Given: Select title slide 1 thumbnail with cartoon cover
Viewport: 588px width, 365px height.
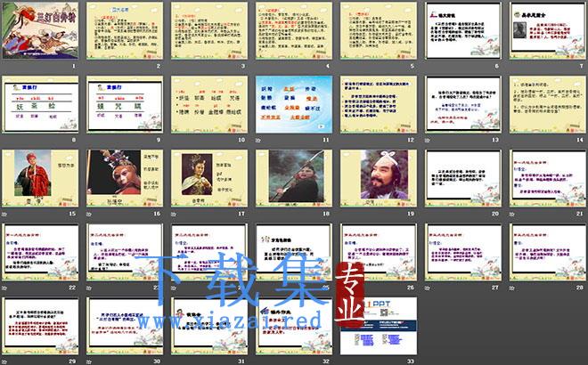Looking at the screenshot, I should [40, 30].
